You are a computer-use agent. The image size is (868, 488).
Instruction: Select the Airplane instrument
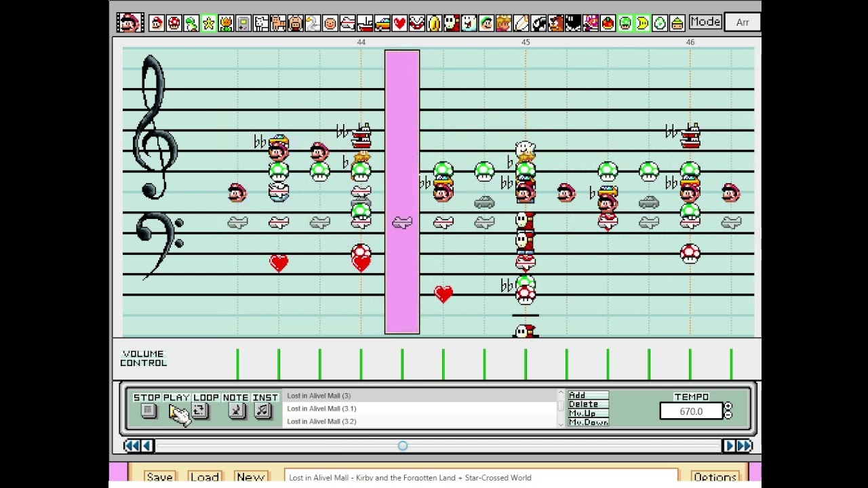(x=348, y=23)
